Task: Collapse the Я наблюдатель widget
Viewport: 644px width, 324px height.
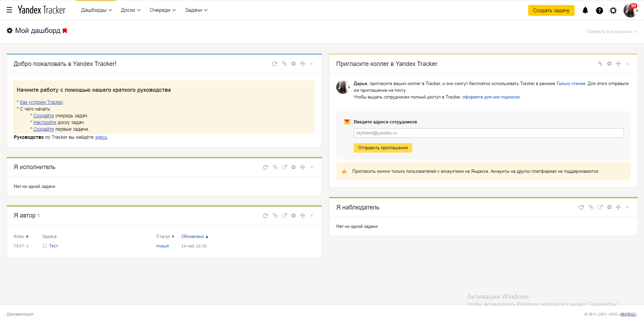Action: tap(628, 207)
